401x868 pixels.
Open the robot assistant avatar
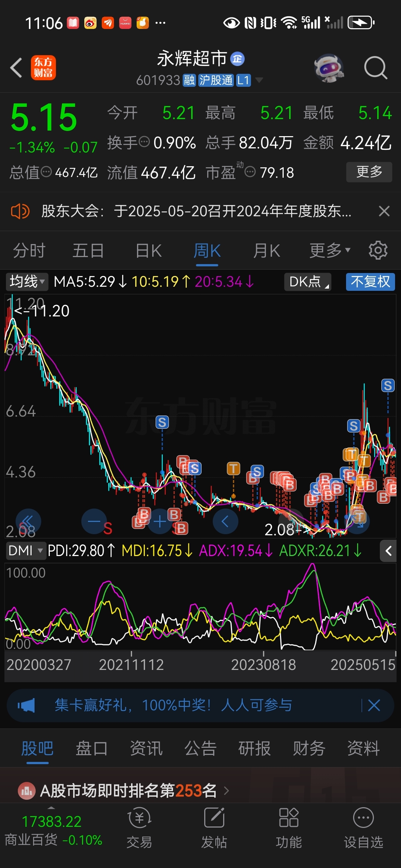(329, 68)
